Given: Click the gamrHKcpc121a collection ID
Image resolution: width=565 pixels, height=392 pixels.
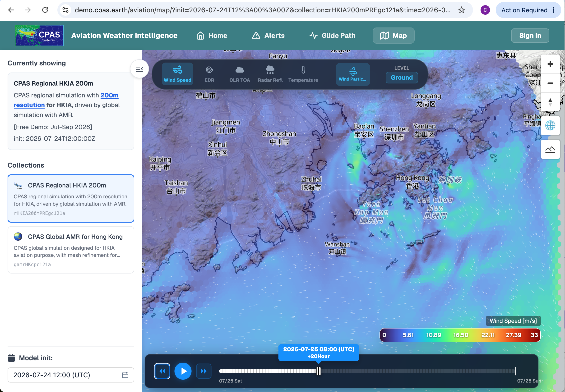Looking at the screenshot, I should pyautogui.click(x=32, y=264).
